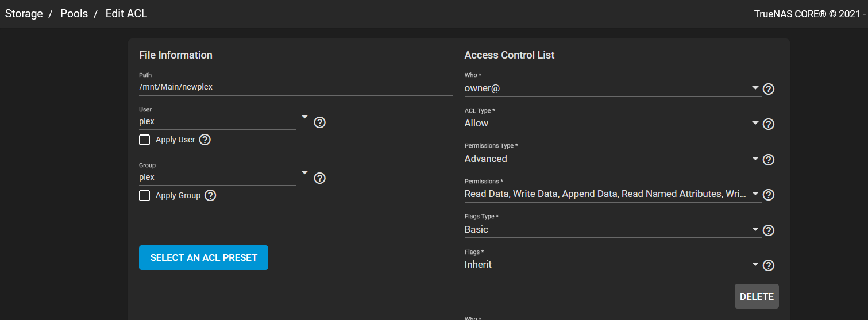Open Permissions Type dropdown set to Advanced
868x320 pixels.
pyautogui.click(x=612, y=159)
